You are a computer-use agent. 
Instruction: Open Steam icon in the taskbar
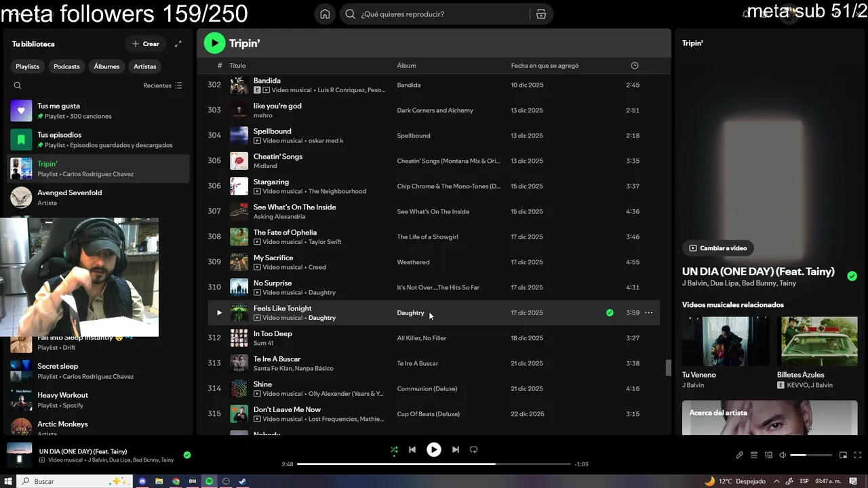(x=243, y=481)
